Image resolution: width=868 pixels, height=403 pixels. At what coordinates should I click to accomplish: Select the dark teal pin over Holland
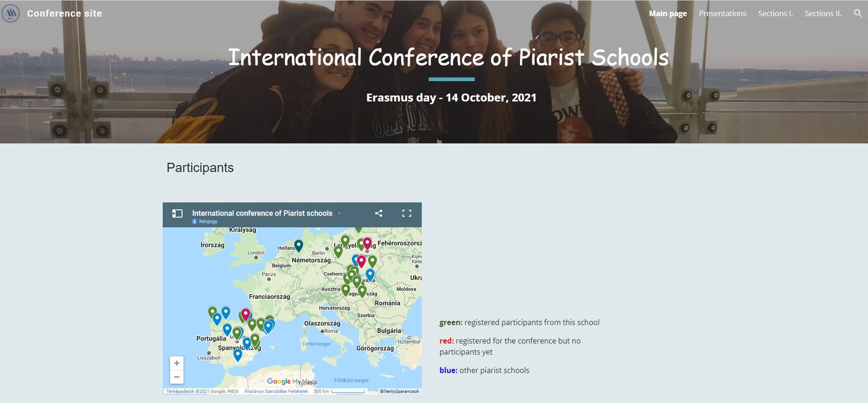[299, 246]
